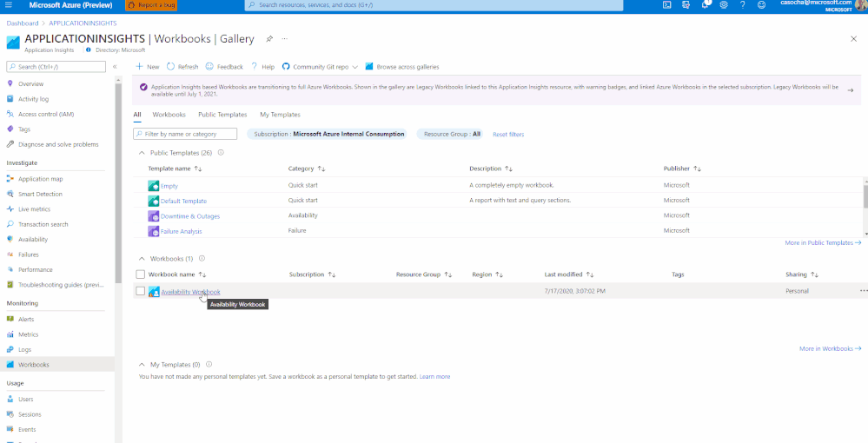The image size is (868, 443).
Task: Open Downtime & Outages template
Action: pyautogui.click(x=190, y=216)
